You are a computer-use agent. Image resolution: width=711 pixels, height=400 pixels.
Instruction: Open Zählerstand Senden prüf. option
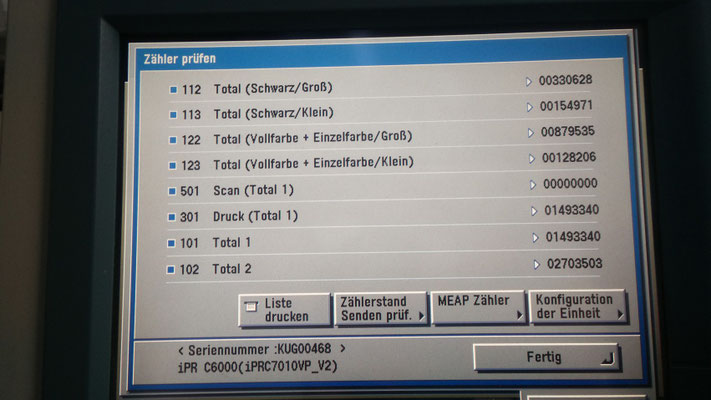click(381, 309)
